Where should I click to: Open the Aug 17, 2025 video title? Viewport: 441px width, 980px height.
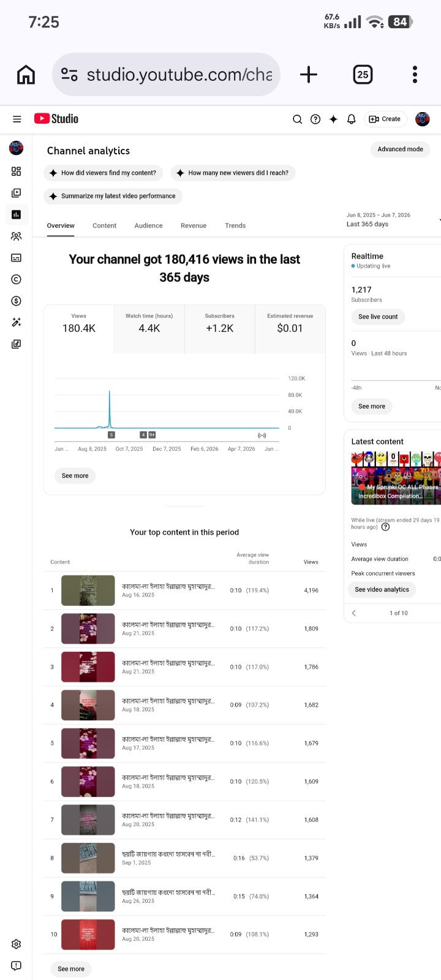(x=168, y=739)
